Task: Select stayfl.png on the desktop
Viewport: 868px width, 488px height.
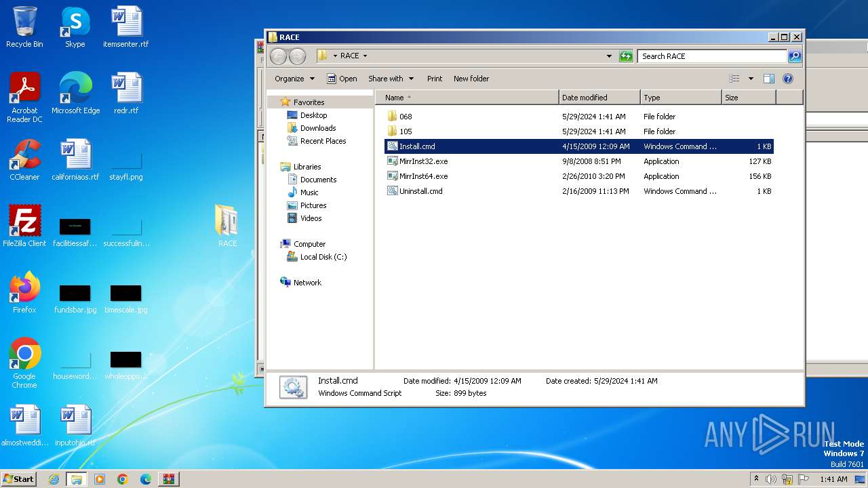Action: pyautogui.click(x=125, y=166)
